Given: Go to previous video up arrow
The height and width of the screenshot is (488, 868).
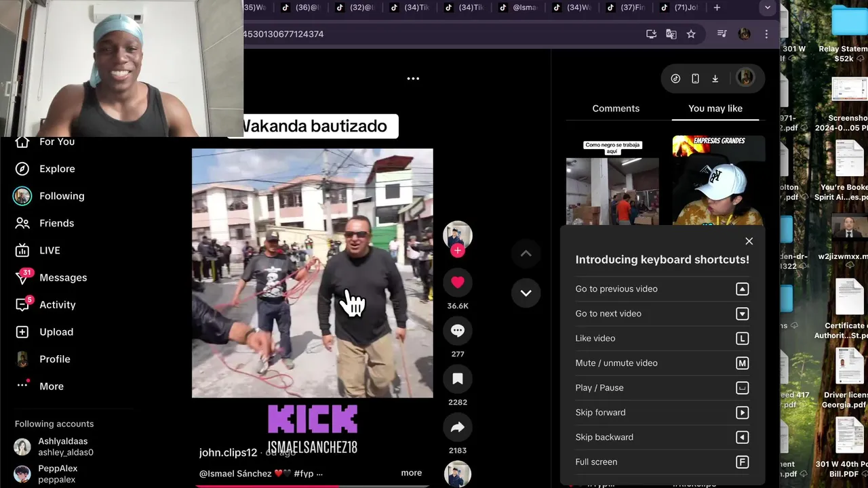Looking at the screenshot, I should 526,253.
